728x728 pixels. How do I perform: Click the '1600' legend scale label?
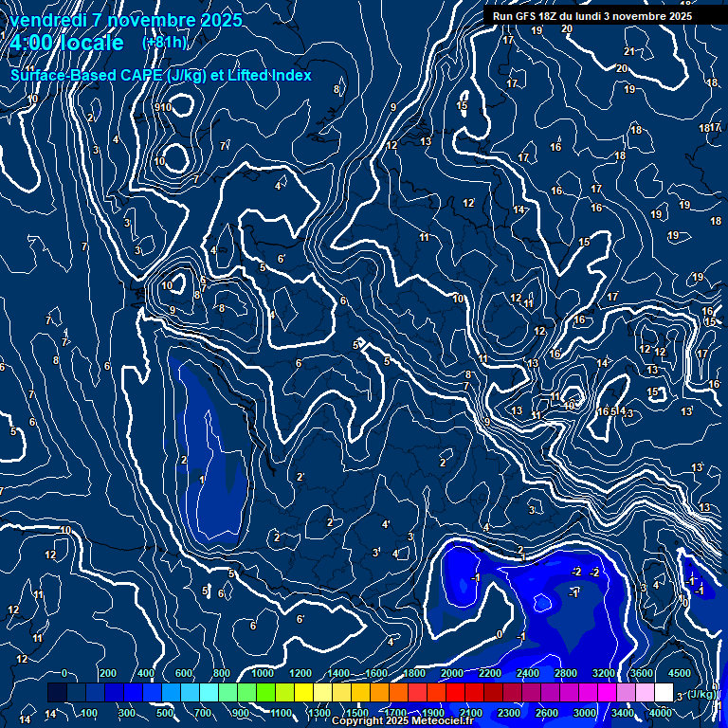click(x=376, y=673)
